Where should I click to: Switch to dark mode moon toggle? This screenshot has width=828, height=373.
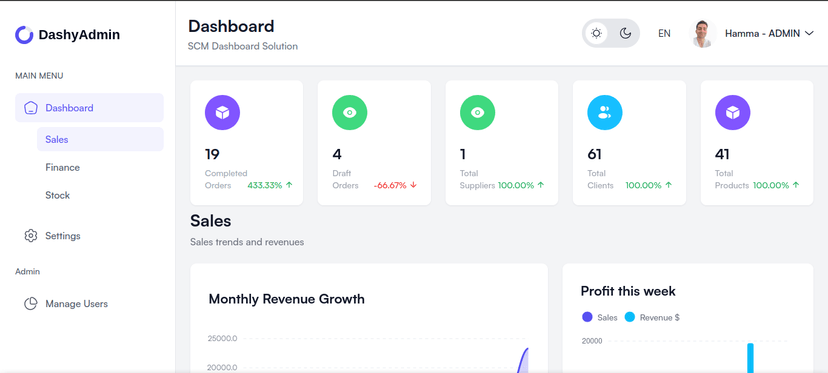coord(625,33)
